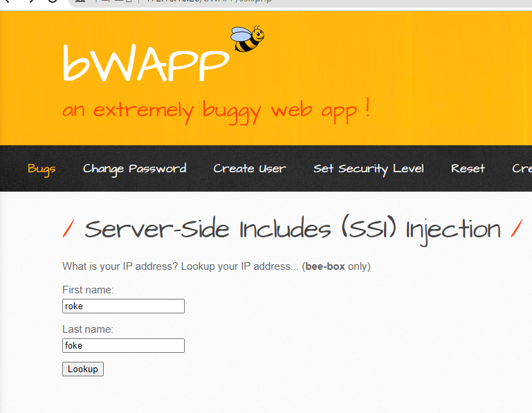Viewport: 532px width, 413px height.
Task: Select Reset in navigation bar
Action: (468, 168)
